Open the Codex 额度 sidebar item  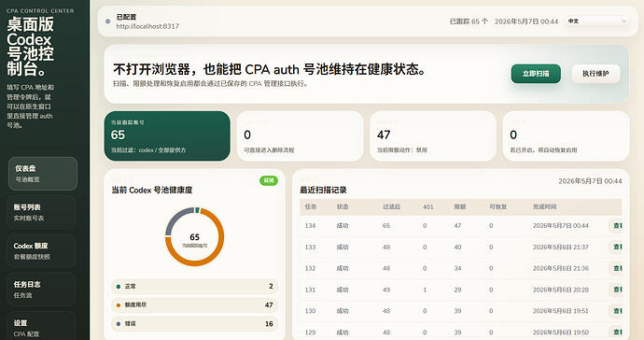(x=41, y=250)
